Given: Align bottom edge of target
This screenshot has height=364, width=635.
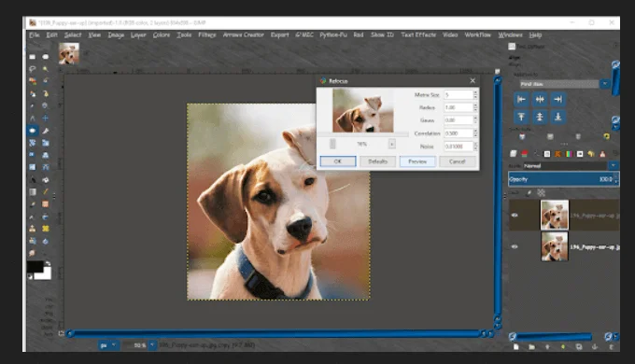Looking at the screenshot, I should click(x=558, y=117).
